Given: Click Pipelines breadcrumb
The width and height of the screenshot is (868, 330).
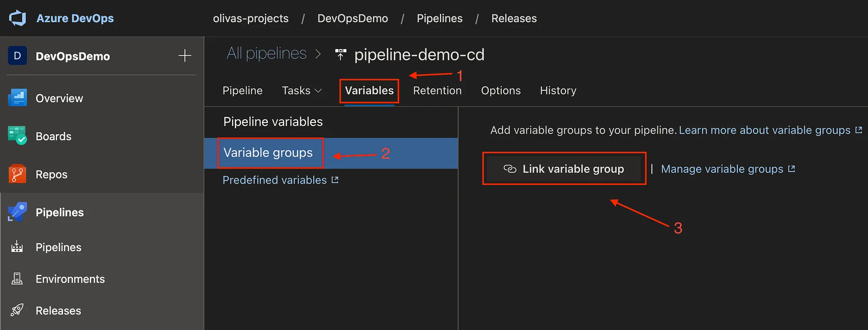Looking at the screenshot, I should coord(440,18).
